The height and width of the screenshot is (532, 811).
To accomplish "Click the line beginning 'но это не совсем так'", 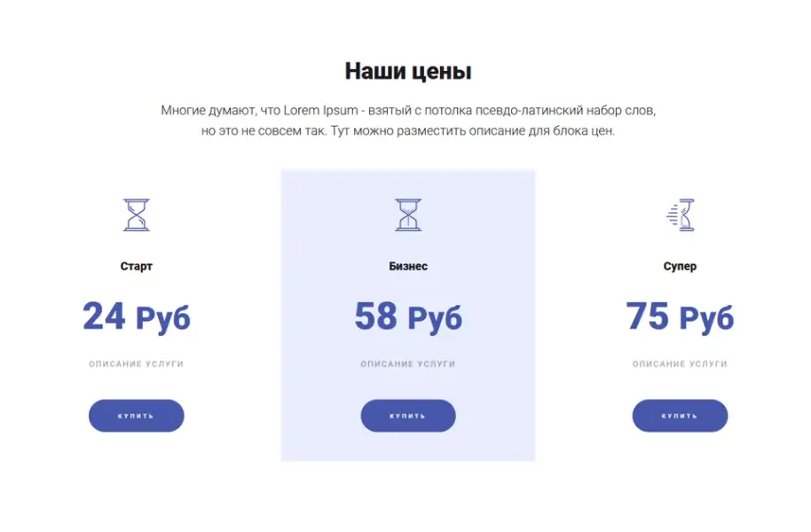I will tap(408, 131).
